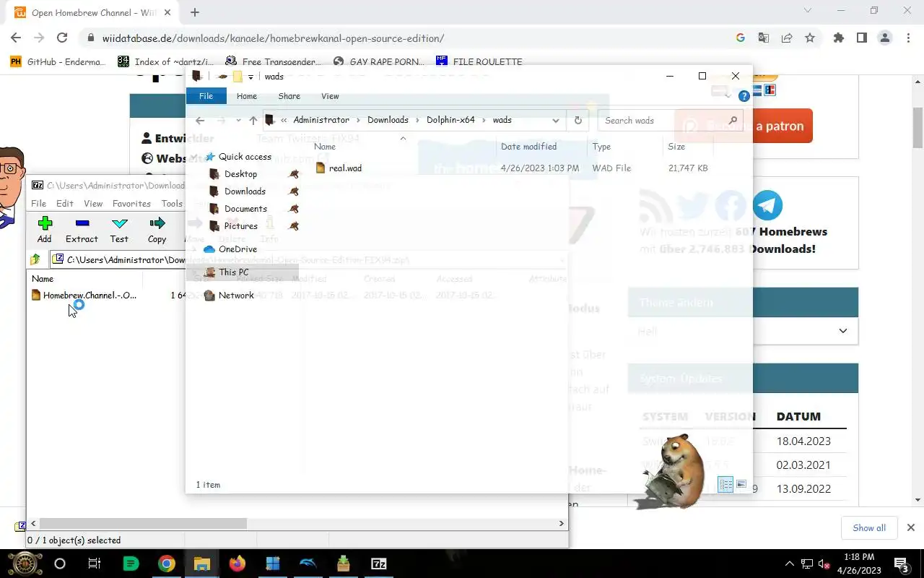
Task: Select Documents in navigation pane
Action: pyautogui.click(x=245, y=209)
